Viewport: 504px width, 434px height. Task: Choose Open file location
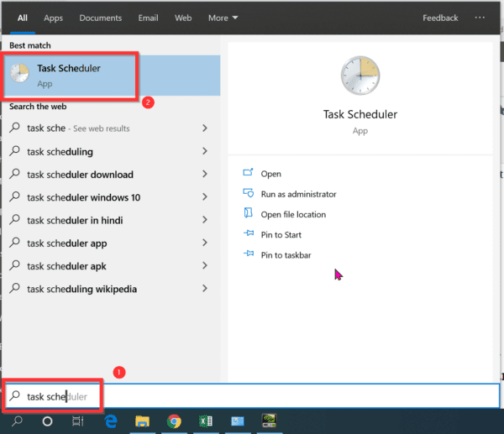(x=293, y=215)
